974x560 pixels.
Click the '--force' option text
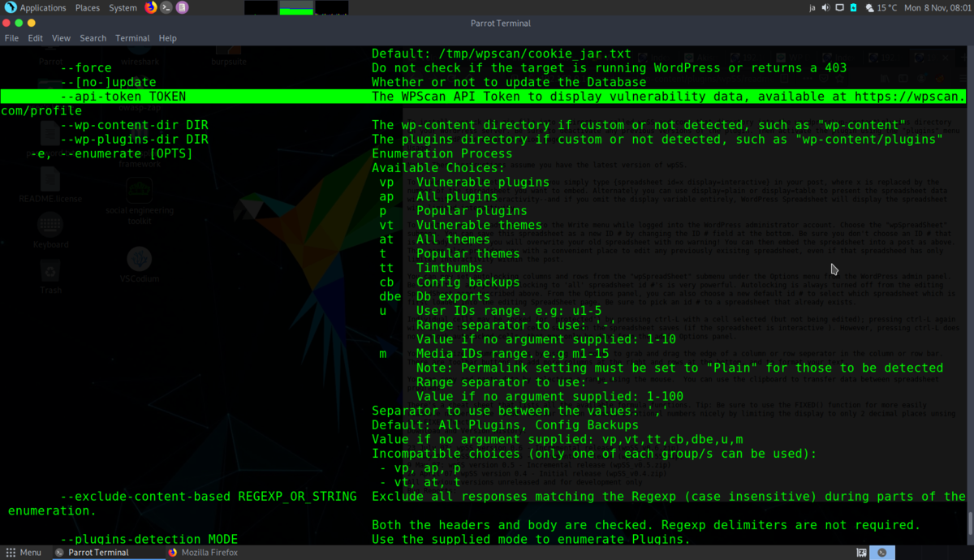pos(86,68)
